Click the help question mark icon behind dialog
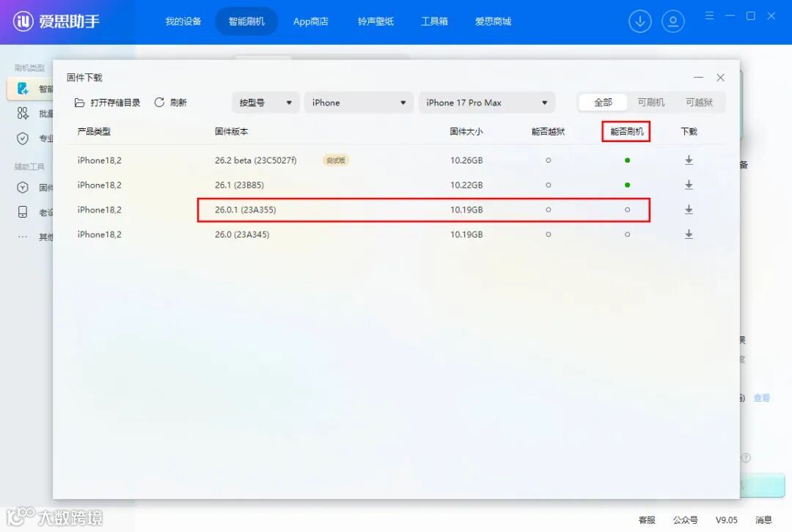Screen dimensions: 792x532 (746, 458)
